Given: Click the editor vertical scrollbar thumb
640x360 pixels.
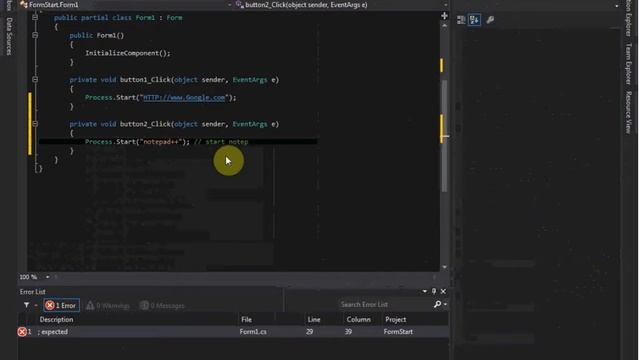Looking at the screenshot, I should coord(444,135).
